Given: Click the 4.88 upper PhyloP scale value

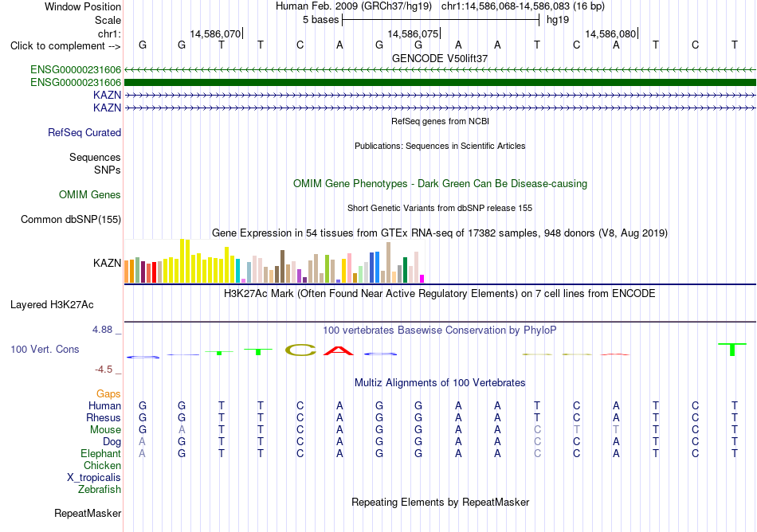Looking at the screenshot, I should 102,330.
